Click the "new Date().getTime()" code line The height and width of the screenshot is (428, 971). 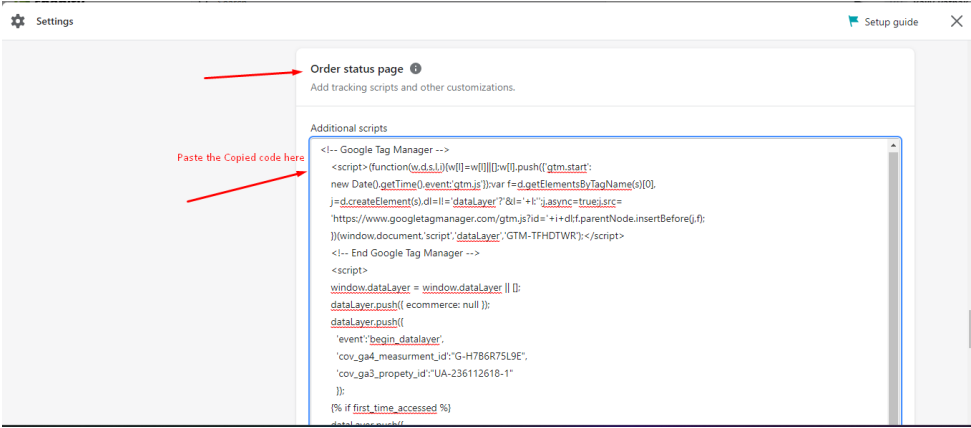coord(494,184)
